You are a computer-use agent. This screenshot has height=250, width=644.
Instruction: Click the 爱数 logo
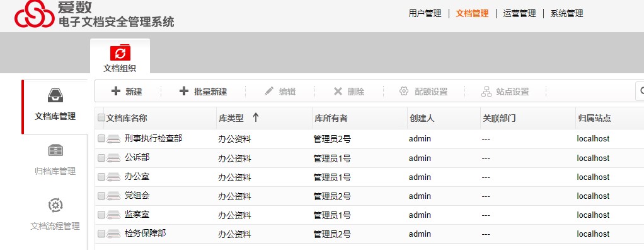[x=35, y=14]
